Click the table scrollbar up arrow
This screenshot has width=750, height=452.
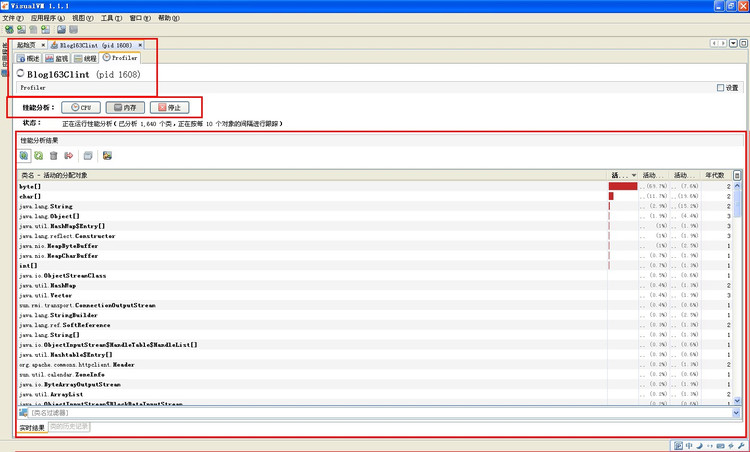[x=737, y=186]
